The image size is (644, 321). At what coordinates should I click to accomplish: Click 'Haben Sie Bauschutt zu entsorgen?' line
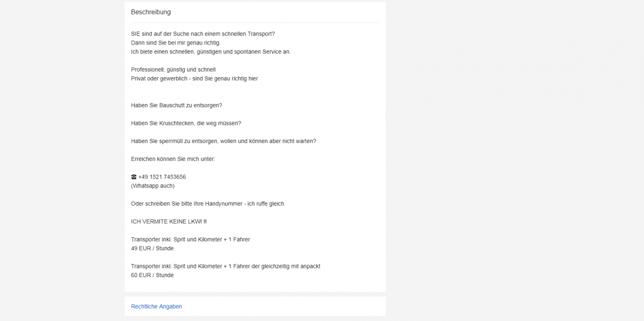[x=177, y=106]
